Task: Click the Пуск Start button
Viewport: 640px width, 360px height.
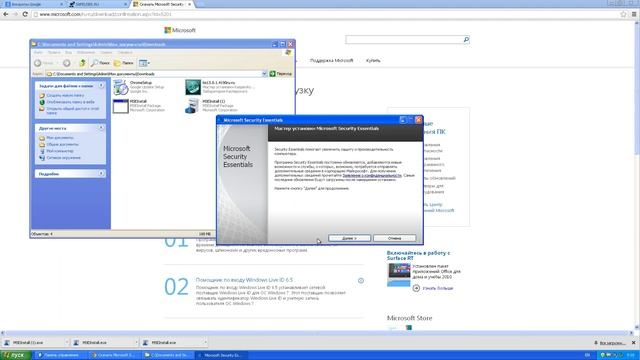Action: 16,355
